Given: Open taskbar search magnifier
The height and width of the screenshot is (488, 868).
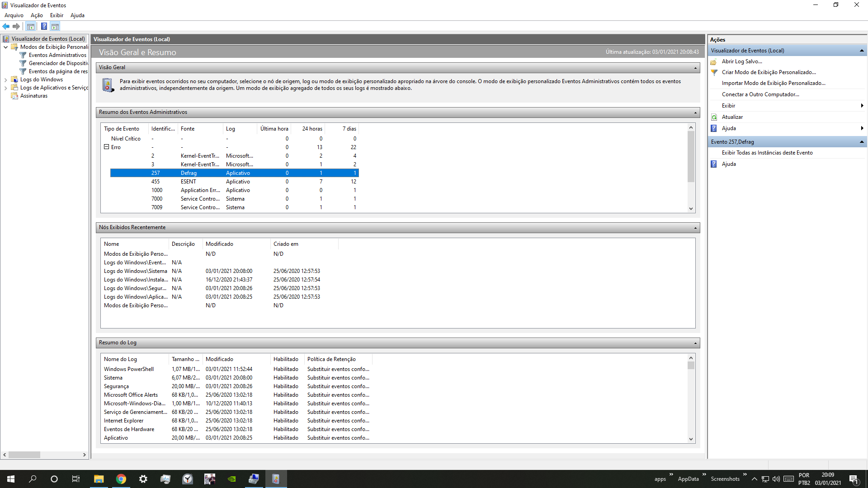Looking at the screenshot, I should [x=33, y=479].
